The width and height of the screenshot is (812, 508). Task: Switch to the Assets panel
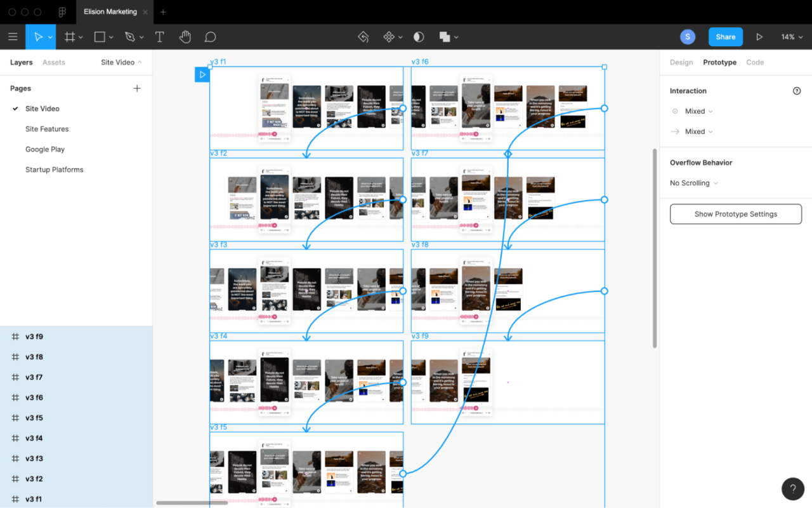coord(53,62)
